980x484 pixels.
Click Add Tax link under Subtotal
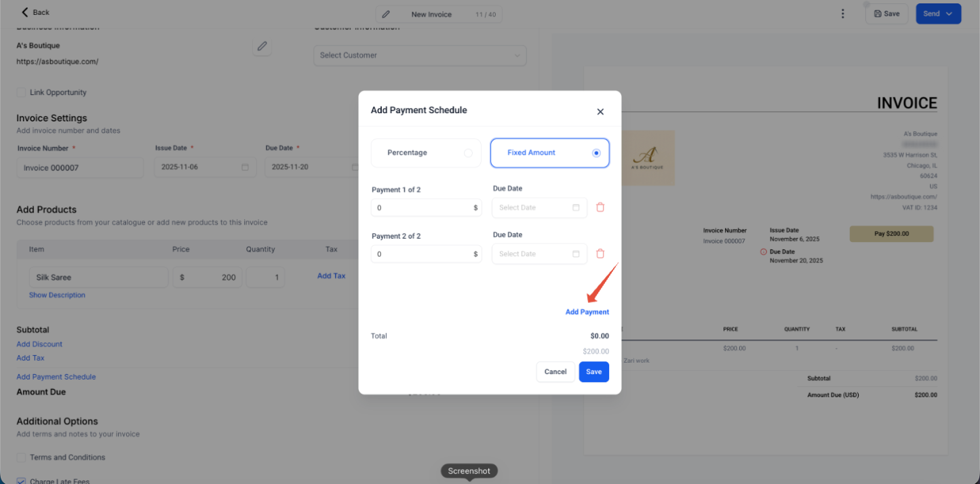(x=31, y=358)
